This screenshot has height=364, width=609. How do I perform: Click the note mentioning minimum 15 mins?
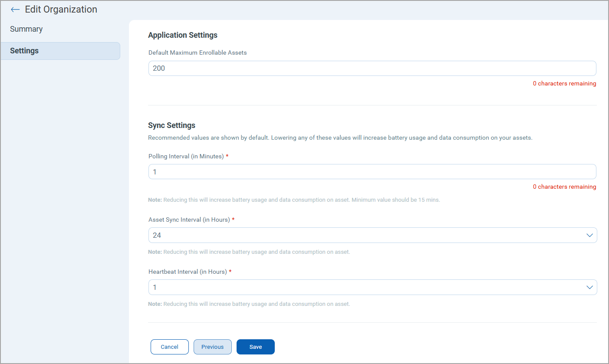click(294, 200)
